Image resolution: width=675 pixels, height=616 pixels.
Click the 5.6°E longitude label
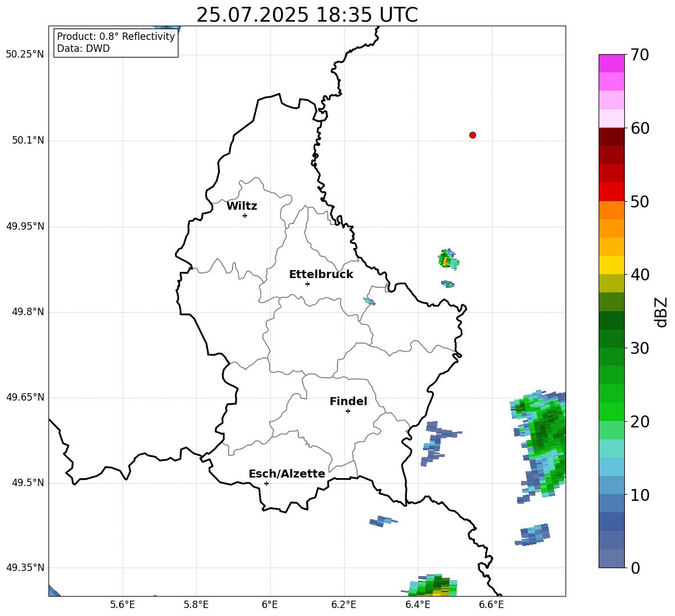123,605
